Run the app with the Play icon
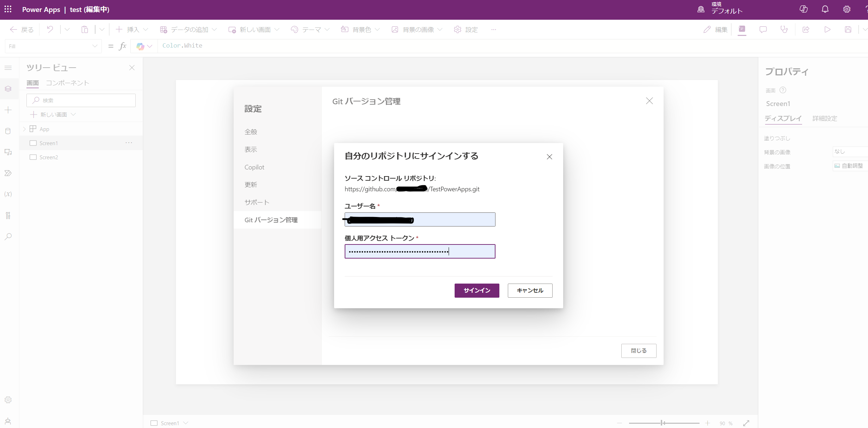Image resolution: width=868 pixels, height=428 pixels. (x=827, y=30)
